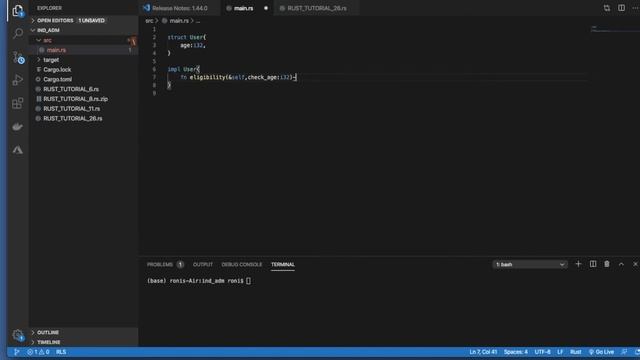Open RUST_TUTORIAL_11.rs file

[83, 109]
